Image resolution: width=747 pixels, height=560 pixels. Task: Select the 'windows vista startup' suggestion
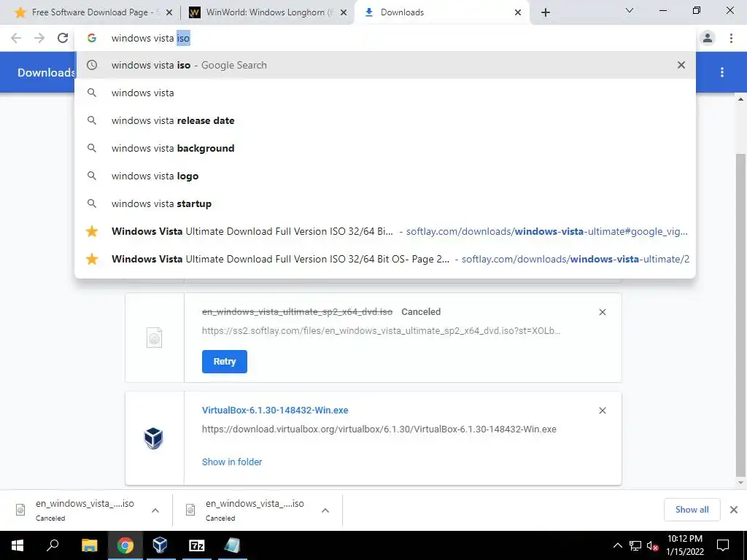(x=385, y=203)
